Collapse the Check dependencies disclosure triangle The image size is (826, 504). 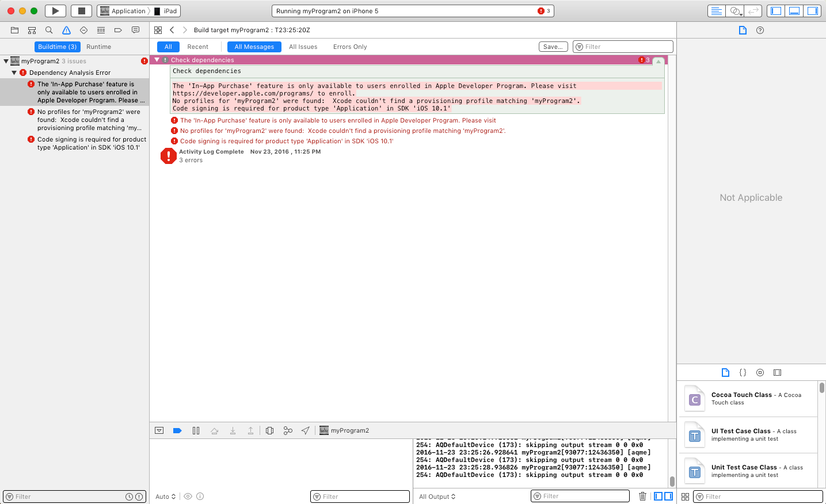point(157,60)
